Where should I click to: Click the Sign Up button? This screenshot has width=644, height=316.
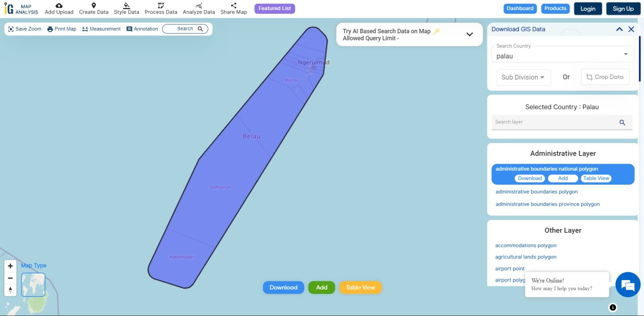(x=623, y=9)
